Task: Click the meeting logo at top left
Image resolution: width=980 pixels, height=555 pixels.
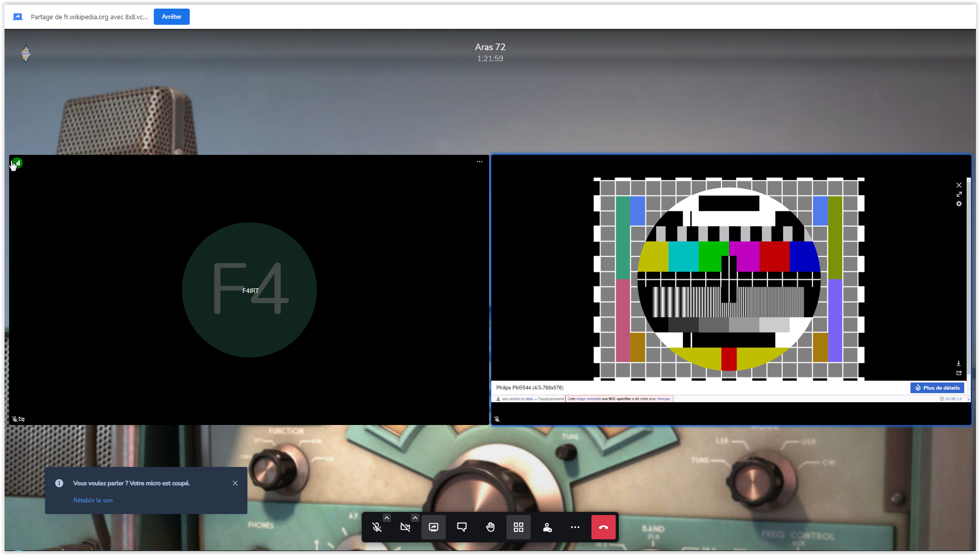Action: (x=26, y=54)
